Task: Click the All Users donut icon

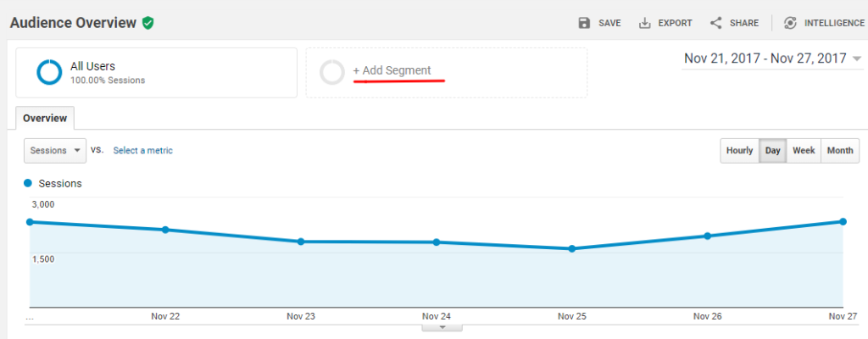Action: (x=50, y=72)
